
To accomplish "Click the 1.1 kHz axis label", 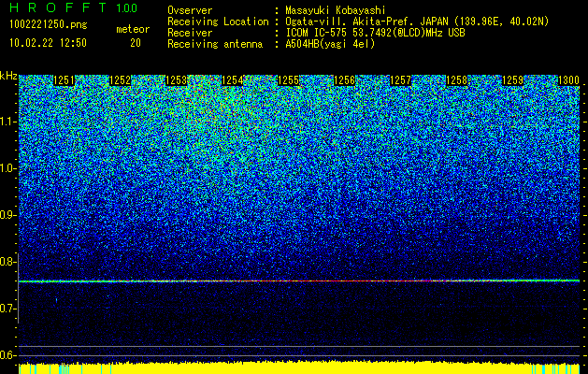I will click(8, 122).
